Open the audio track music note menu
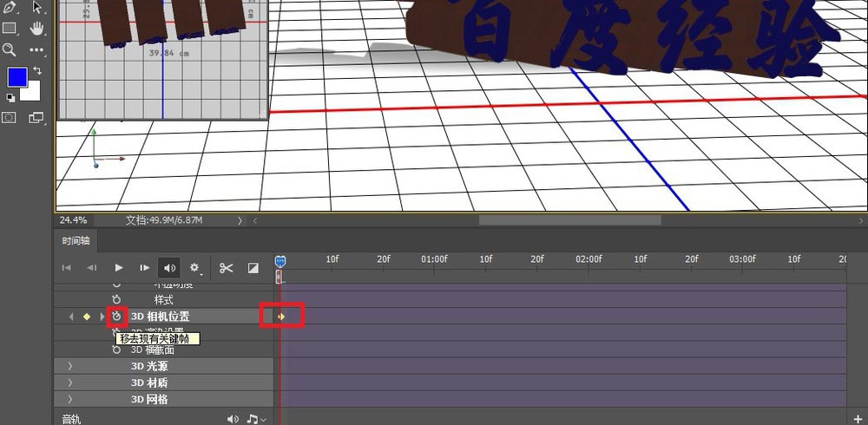The height and width of the screenshot is (425, 868). [x=256, y=420]
